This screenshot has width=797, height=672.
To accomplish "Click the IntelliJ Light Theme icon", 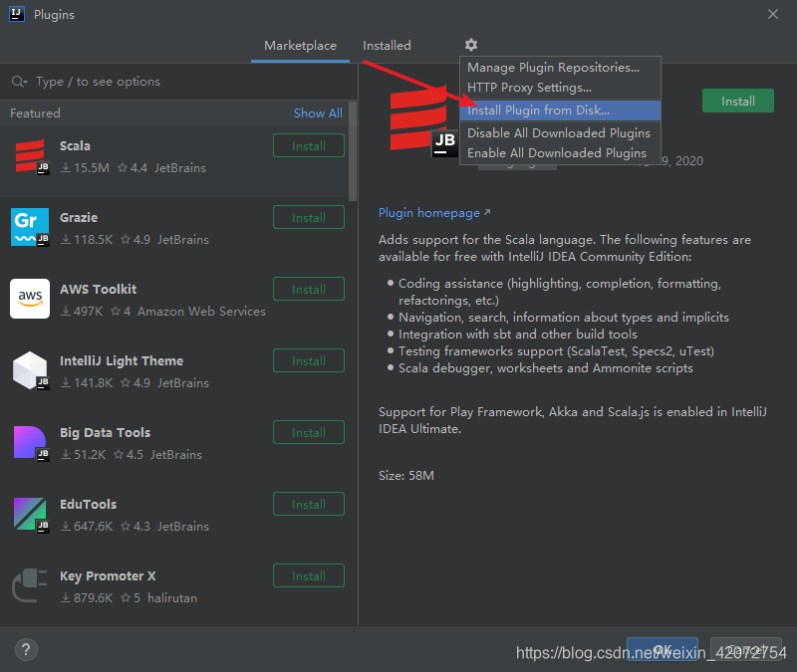I will coord(30,370).
